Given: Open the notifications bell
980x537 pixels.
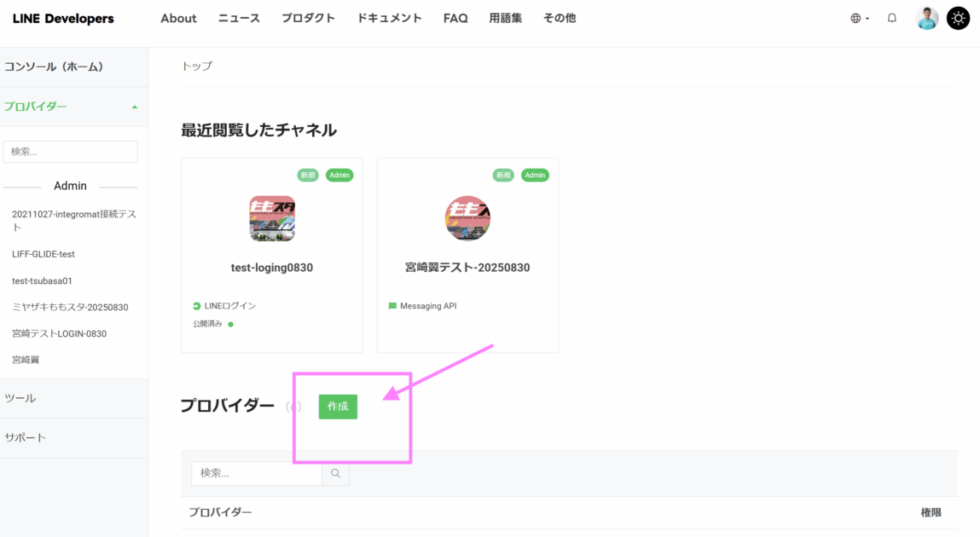Looking at the screenshot, I should point(892,18).
